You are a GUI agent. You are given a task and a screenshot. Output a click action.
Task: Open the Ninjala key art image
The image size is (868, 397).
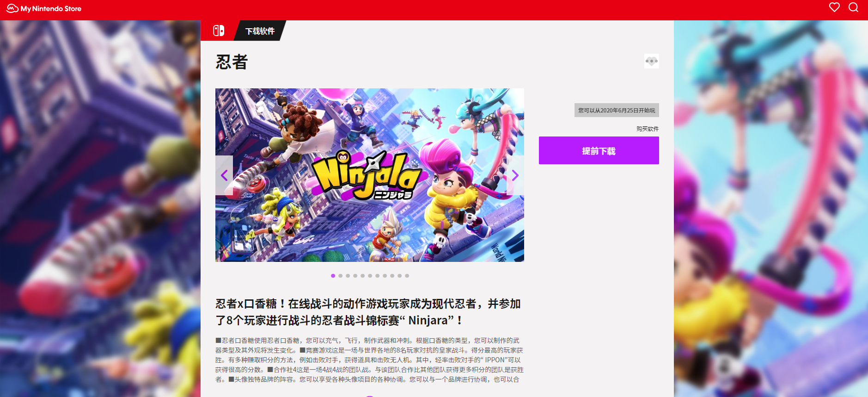[x=370, y=175]
